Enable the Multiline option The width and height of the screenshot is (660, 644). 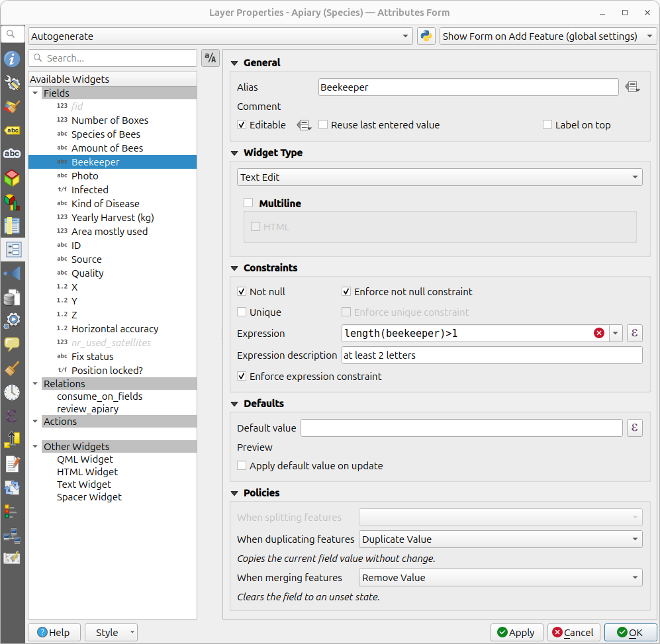[x=248, y=203]
